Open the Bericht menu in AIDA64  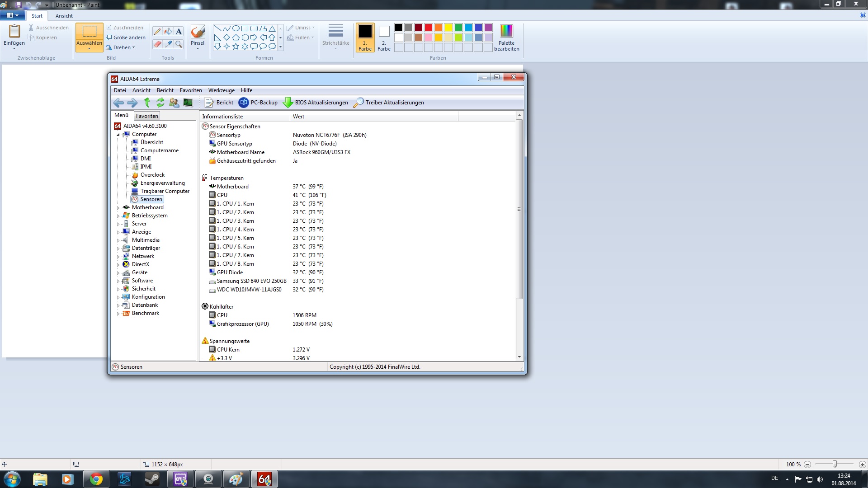click(165, 90)
